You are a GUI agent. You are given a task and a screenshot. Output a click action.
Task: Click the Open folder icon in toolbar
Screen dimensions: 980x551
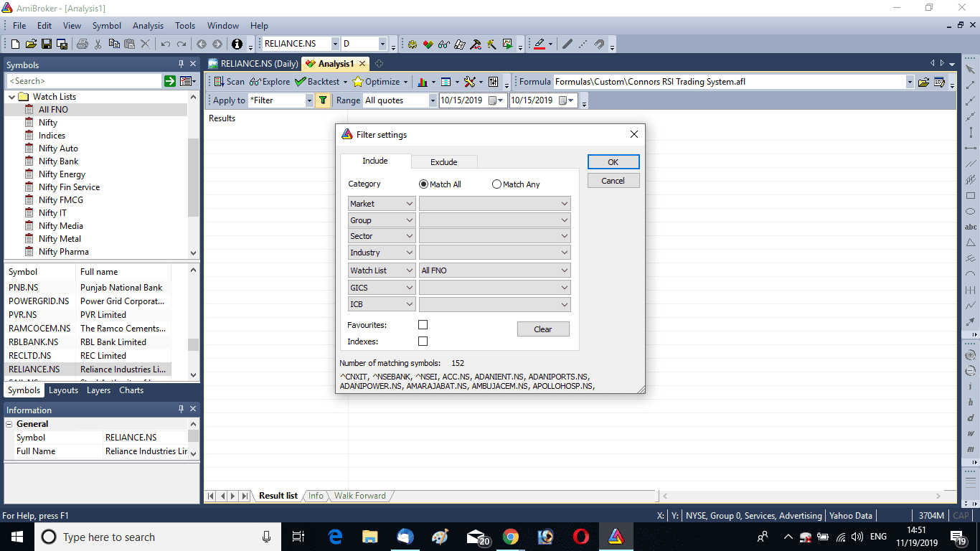click(31, 44)
